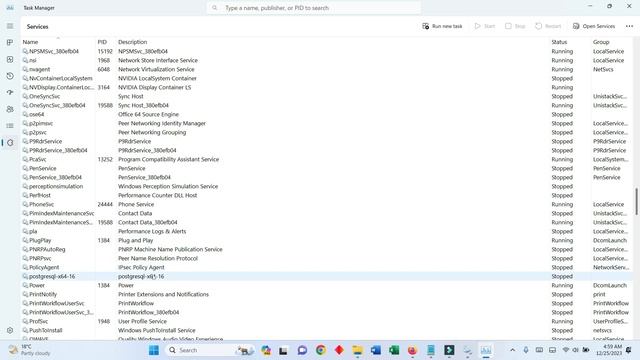640x360 pixels.
Task: Select the PrintNotify service row
Action: (327, 294)
